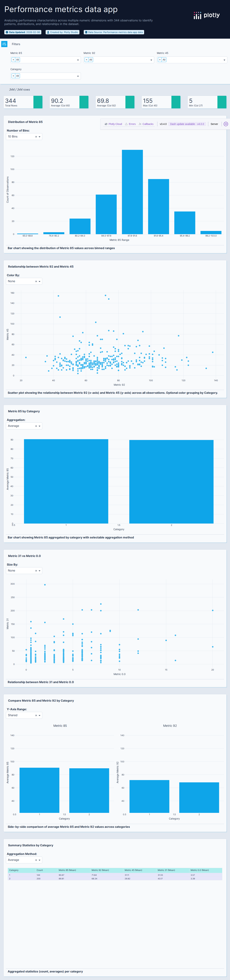Expand the Aggregation dropdown under Metric 85 by Category
The height and width of the screenshot is (980, 230).
pyautogui.click(x=40, y=426)
